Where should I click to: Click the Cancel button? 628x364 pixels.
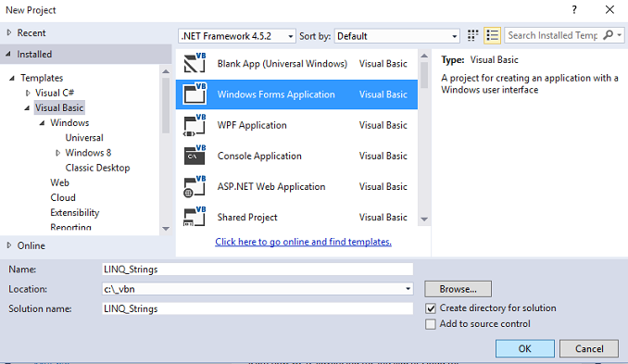(589, 348)
